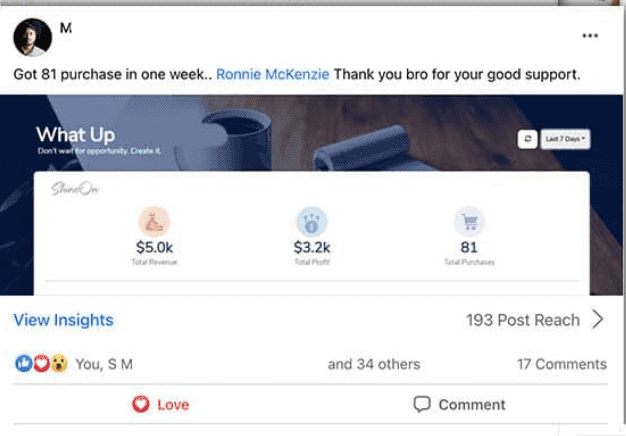The width and height of the screenshot is (626, 436).
Task: Click the shopping cart Total Purchases icon
Action: pos(469,222)
